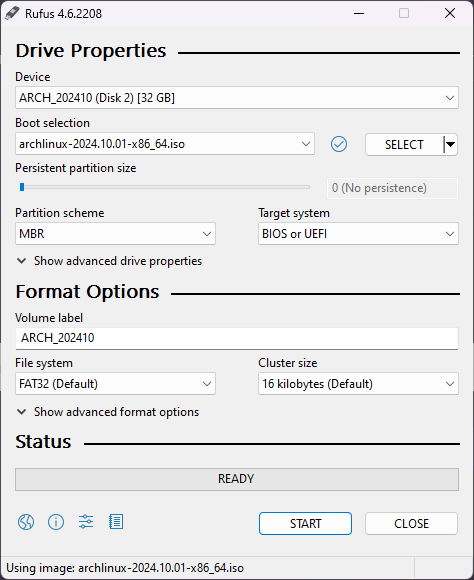474x580 pixels.
Task: Open the SELECT button split arrow
Action: pos(450,144)
